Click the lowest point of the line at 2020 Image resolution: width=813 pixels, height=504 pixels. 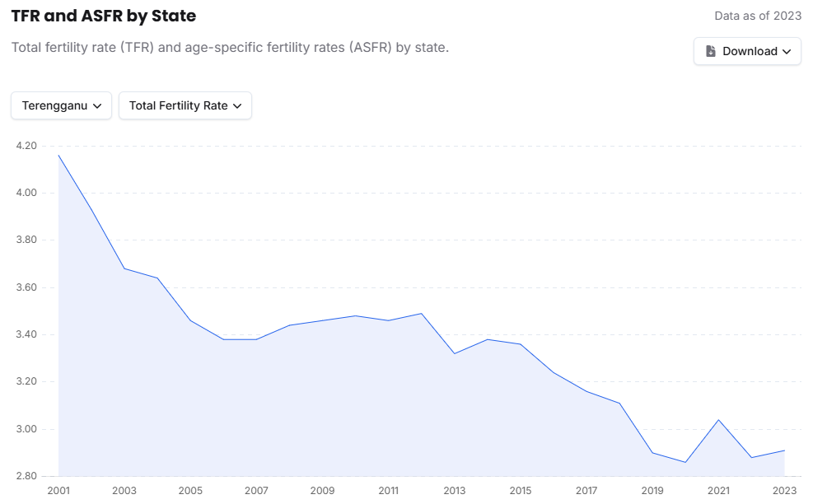[x=685, y=462]
